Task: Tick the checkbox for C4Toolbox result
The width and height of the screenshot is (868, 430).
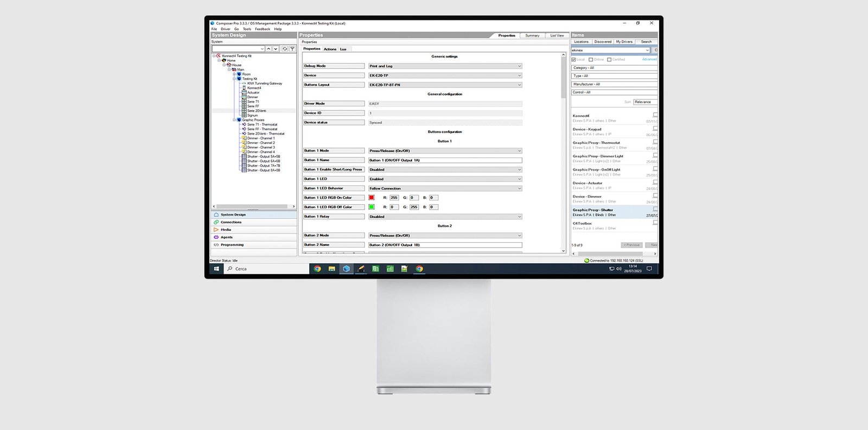Action: click(655, 223)
